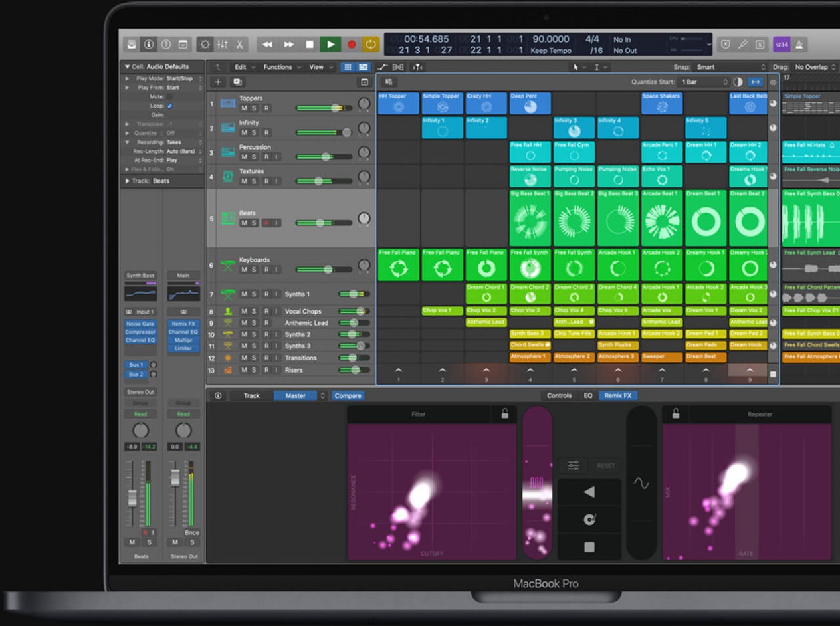Toggle the yellow Cycle button

click(370, 45)
